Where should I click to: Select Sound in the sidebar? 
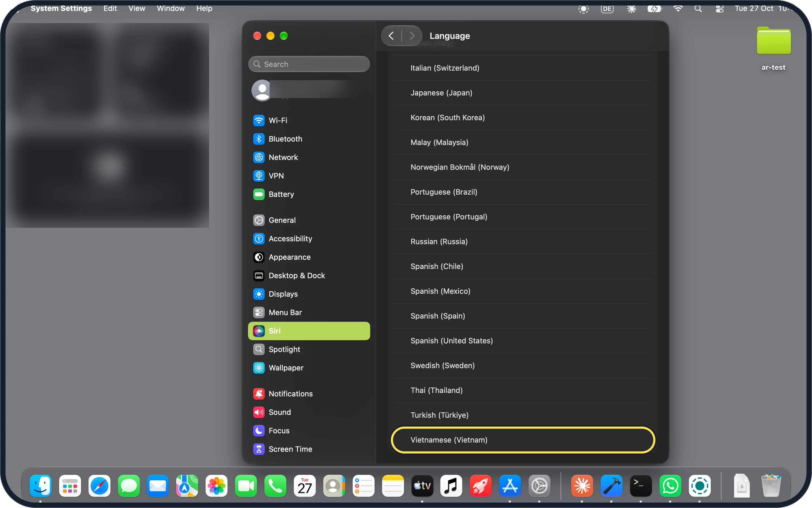tap(309, 412)
